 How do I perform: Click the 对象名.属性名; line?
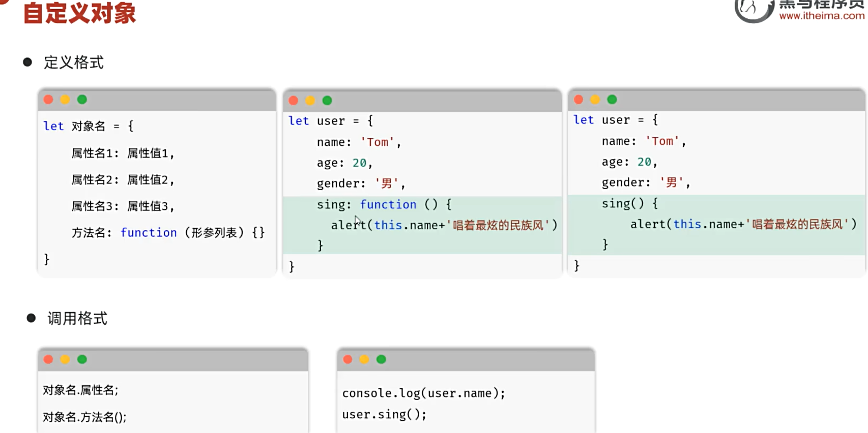80,390
